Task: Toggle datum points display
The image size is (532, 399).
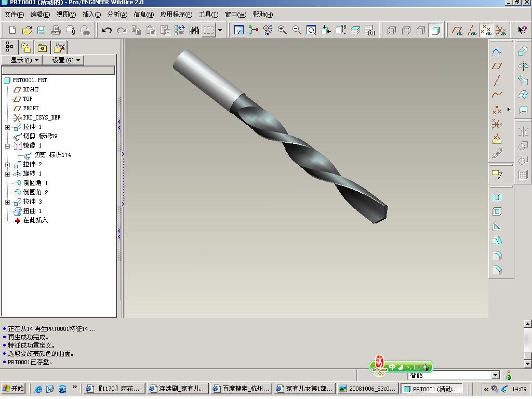Action: click(x=486, y=30)
